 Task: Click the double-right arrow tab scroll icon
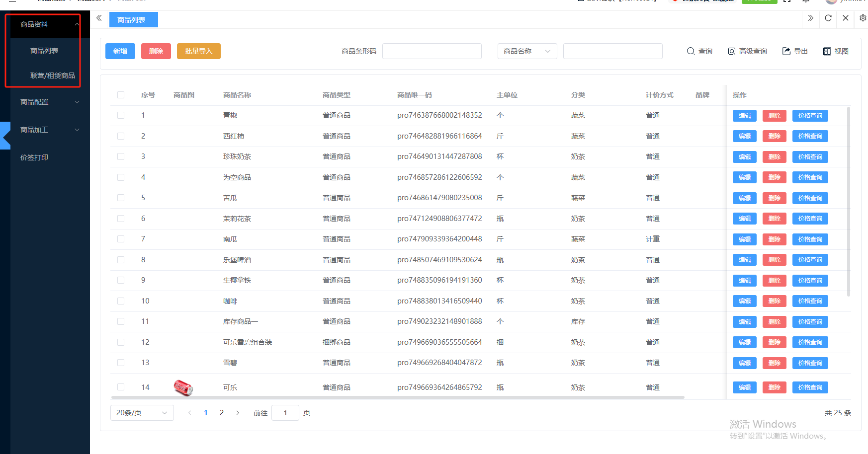point(810,18)
